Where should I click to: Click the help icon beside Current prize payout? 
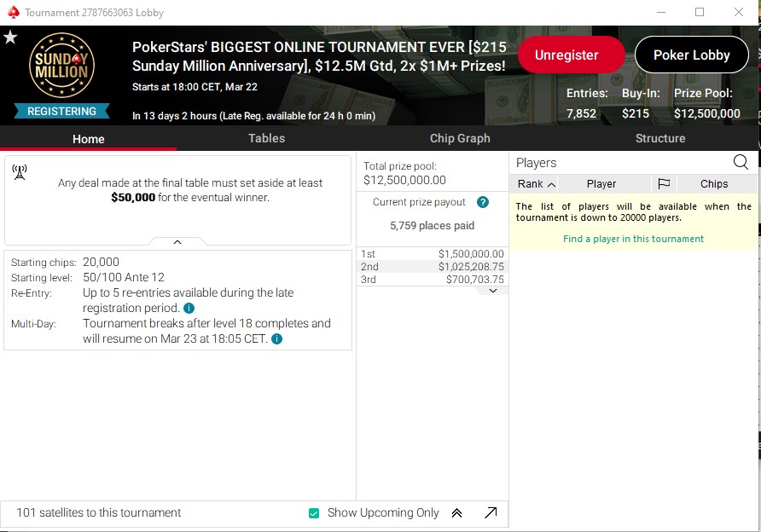(x=483, y=202)
